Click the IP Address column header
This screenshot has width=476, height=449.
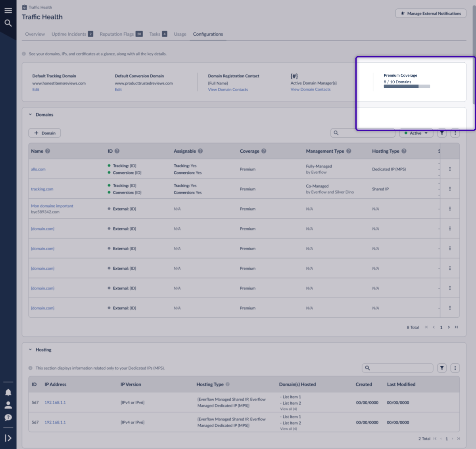(56, 384)
